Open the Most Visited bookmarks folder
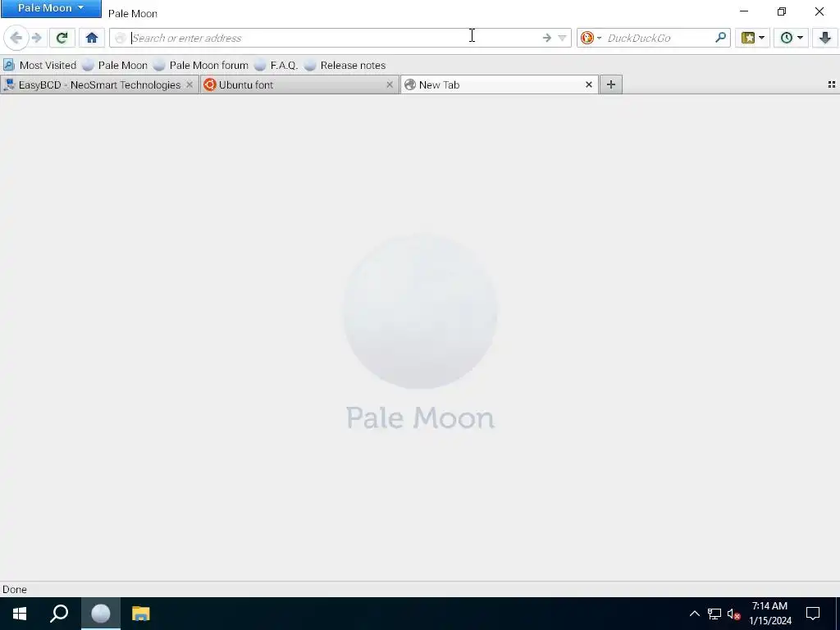Image resolution: width=840 pixels, height=630 pixels. (39, 66)
